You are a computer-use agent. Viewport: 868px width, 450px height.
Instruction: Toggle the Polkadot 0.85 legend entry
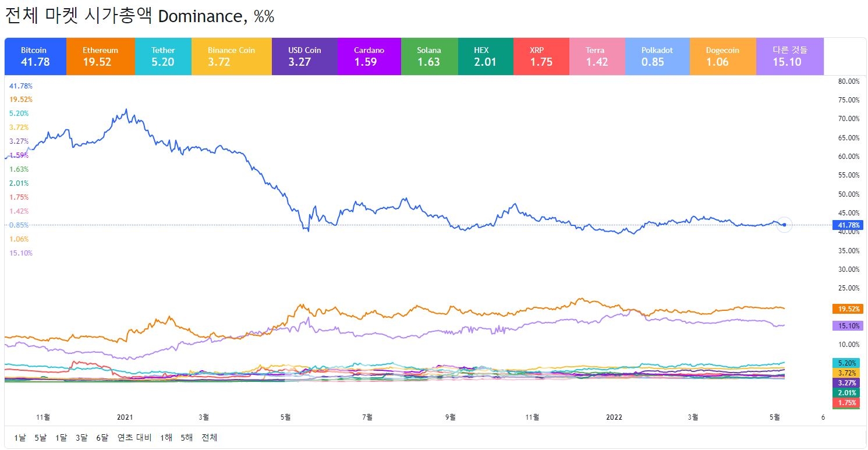coord(657,56)
